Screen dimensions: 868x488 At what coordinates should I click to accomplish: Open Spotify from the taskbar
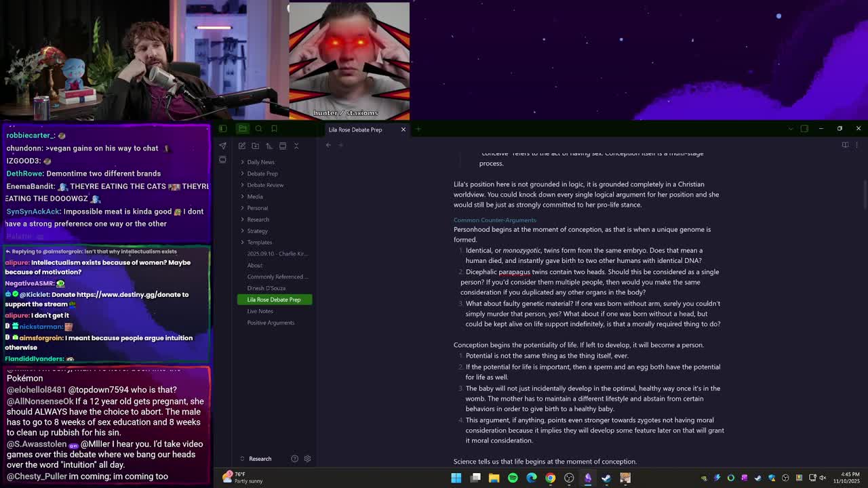click(513, 478)
